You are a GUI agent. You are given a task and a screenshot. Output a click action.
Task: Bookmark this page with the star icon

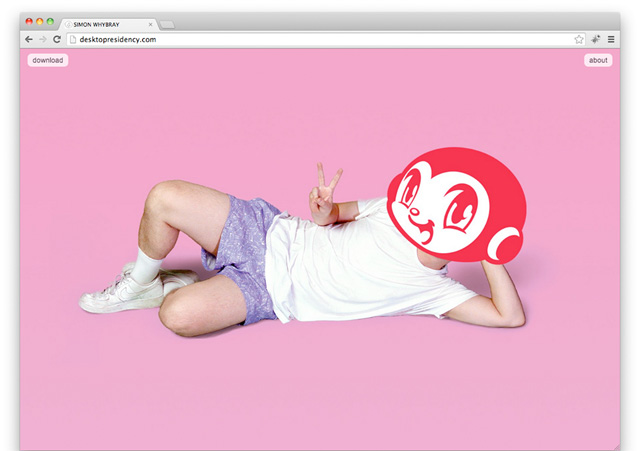click(x=579, y=39)
